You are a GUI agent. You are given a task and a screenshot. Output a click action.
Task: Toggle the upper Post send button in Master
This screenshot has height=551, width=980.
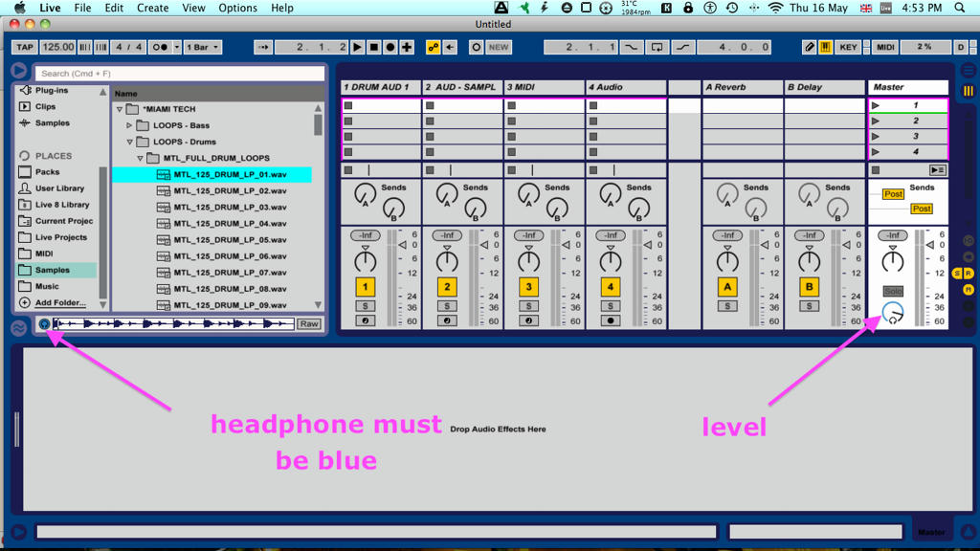tap(893, 193)
